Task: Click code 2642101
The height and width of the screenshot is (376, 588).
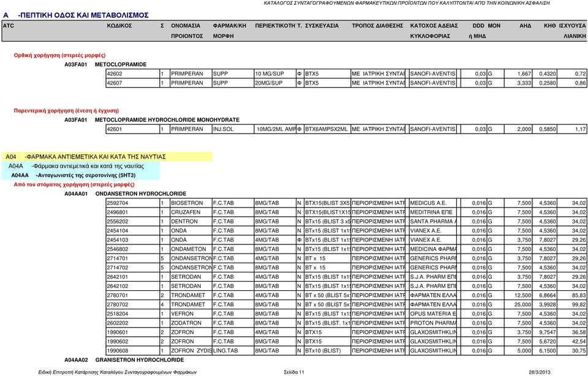Action: point(118,277)
